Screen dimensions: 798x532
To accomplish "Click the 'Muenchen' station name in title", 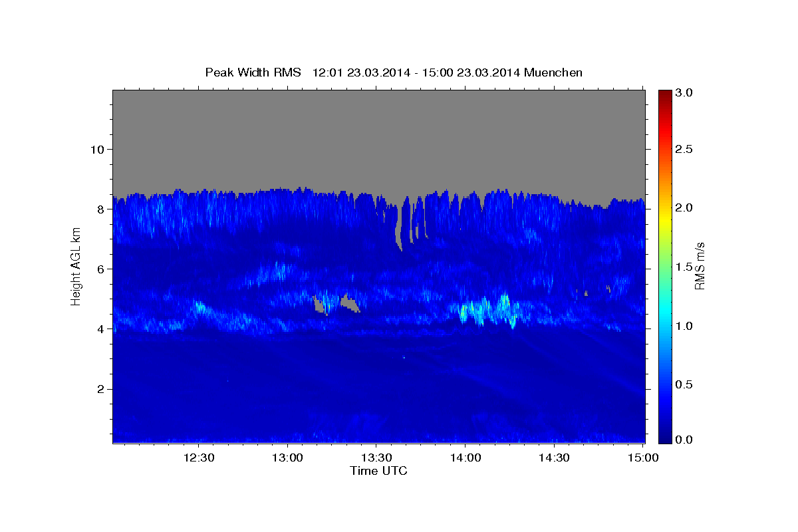I will (553, 72).
